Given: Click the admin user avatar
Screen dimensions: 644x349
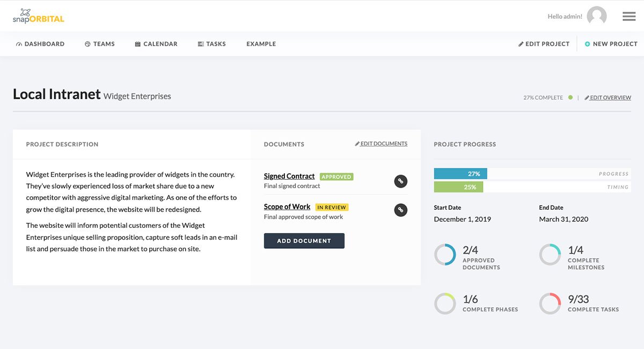Looking at the screenshot, I should (x=596, y=16).
